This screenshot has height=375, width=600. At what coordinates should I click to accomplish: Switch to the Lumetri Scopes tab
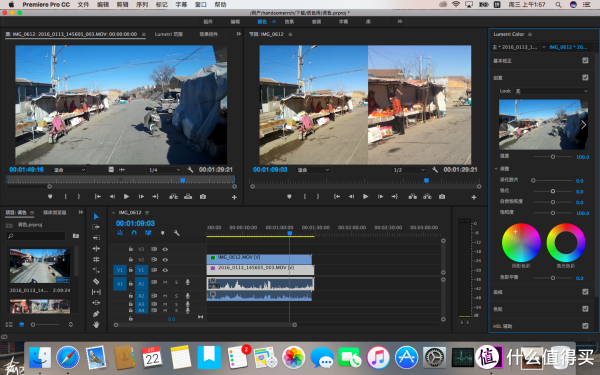(x=169, y=34)
